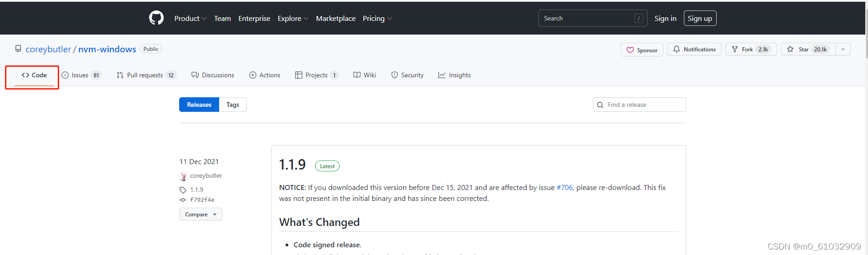
Task: Click the Latest release badge
Action: (x=327, y=166)
